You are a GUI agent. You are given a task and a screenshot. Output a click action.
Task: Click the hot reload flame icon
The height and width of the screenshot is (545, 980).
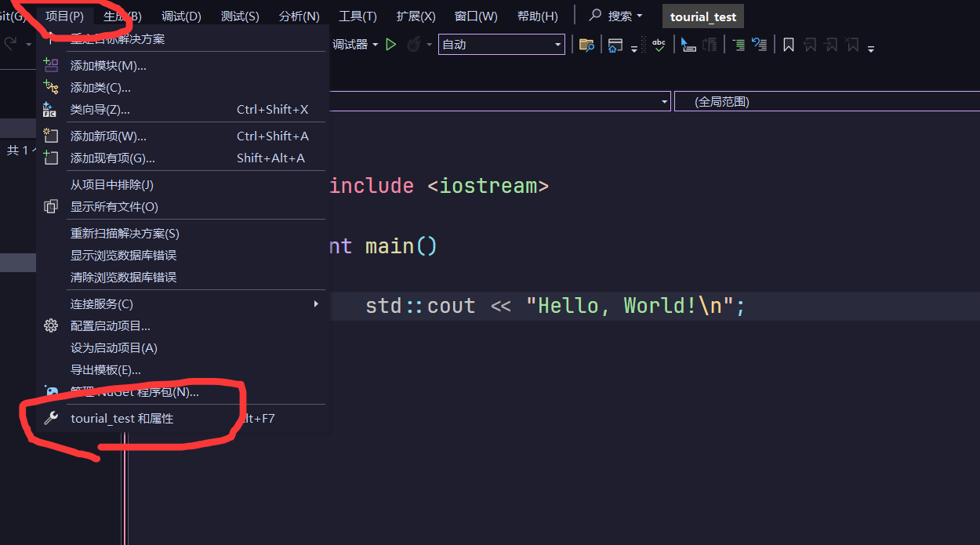[414, 45]
